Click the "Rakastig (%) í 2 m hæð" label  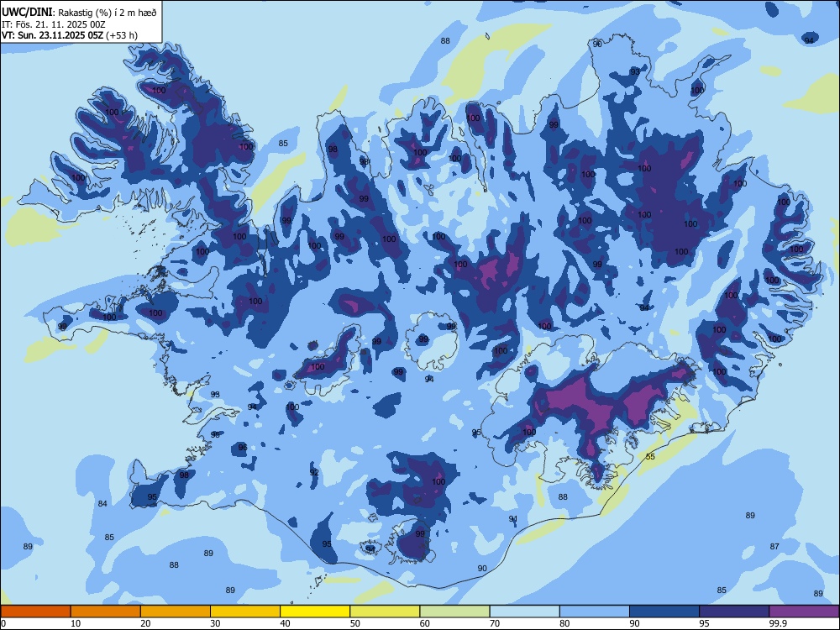point(108,13)
